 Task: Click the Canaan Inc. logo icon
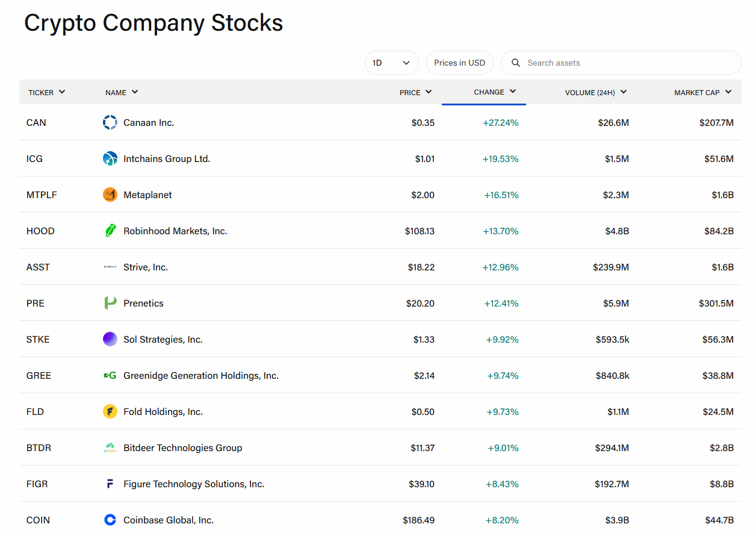[110, 123]
